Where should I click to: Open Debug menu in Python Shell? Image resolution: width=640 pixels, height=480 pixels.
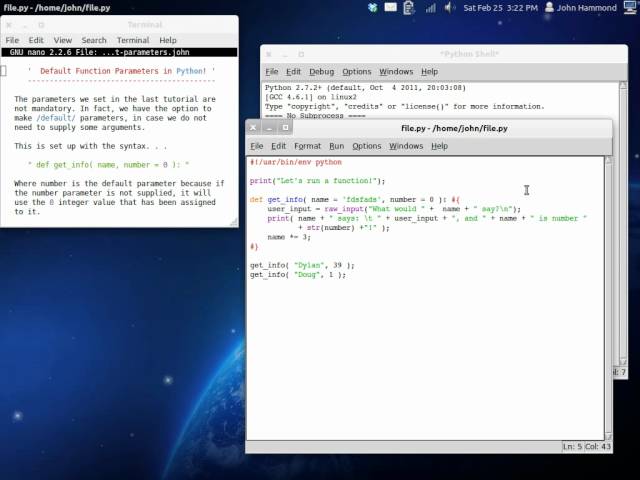322,71
